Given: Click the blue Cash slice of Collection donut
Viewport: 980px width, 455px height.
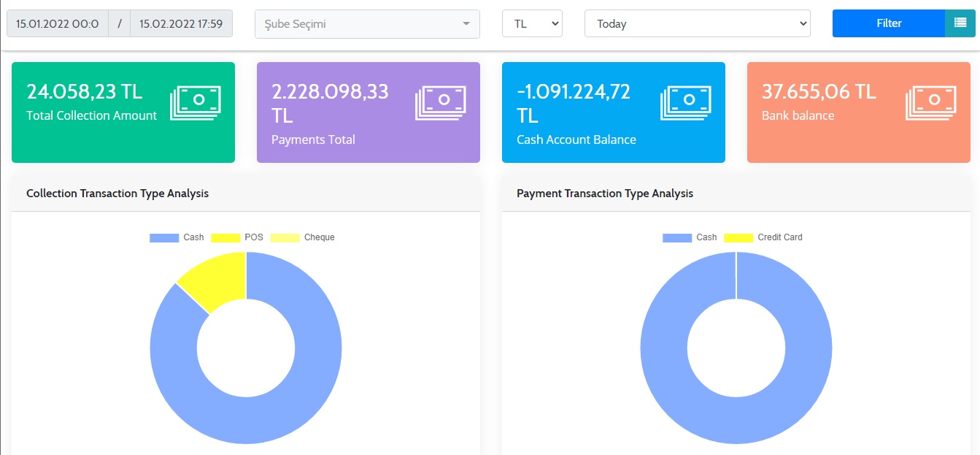Looking at the screenshot, I should coord(246,420).
